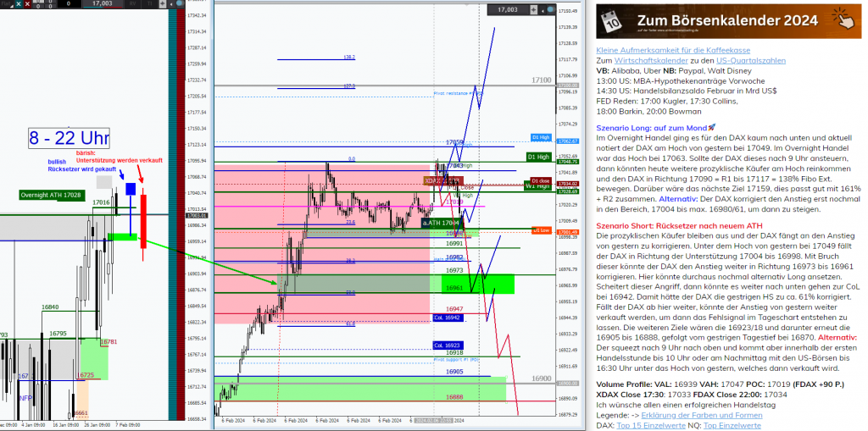
Task: Click the 'Overnight ATH 17028' chart label
Action: 53,195
